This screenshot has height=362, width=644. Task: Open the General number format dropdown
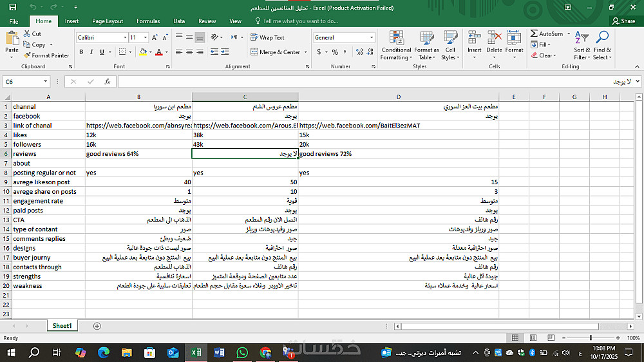pos(372,37)
